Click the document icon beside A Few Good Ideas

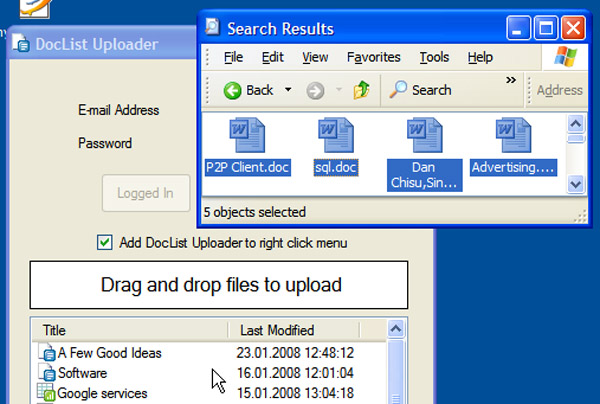click(x=47, y=352)
